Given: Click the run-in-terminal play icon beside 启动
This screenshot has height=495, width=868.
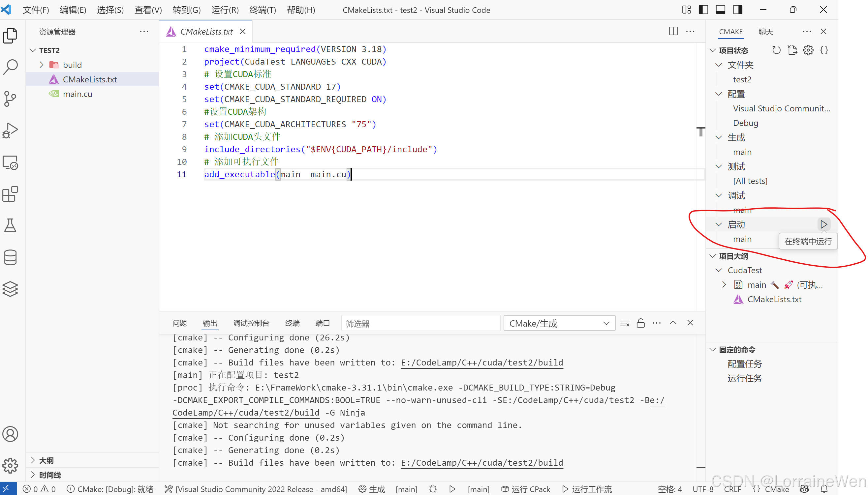Looking at the screenshot, I should (823, 224).
